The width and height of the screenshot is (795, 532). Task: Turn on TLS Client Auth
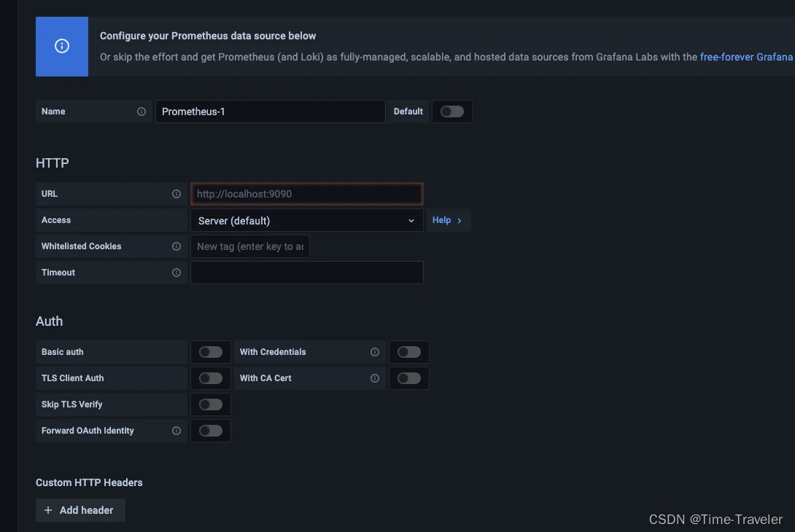(210, 378)
